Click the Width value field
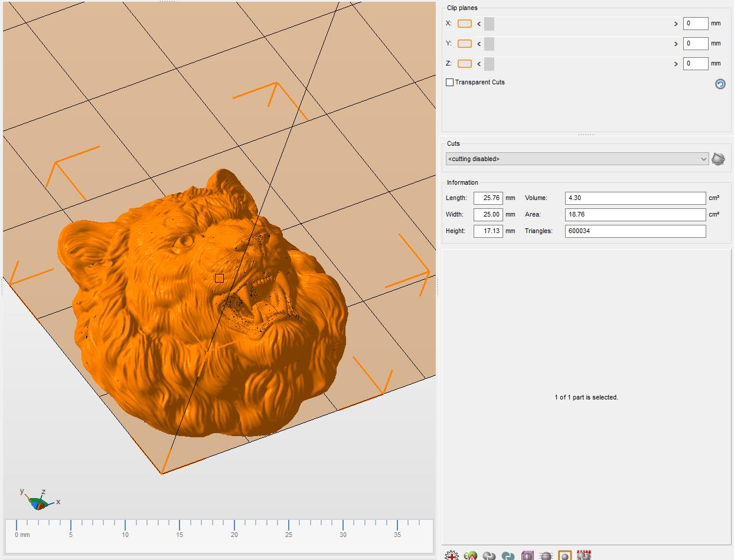Image resolution: width=734 pixels, height=560 pixels. [488, 215]
